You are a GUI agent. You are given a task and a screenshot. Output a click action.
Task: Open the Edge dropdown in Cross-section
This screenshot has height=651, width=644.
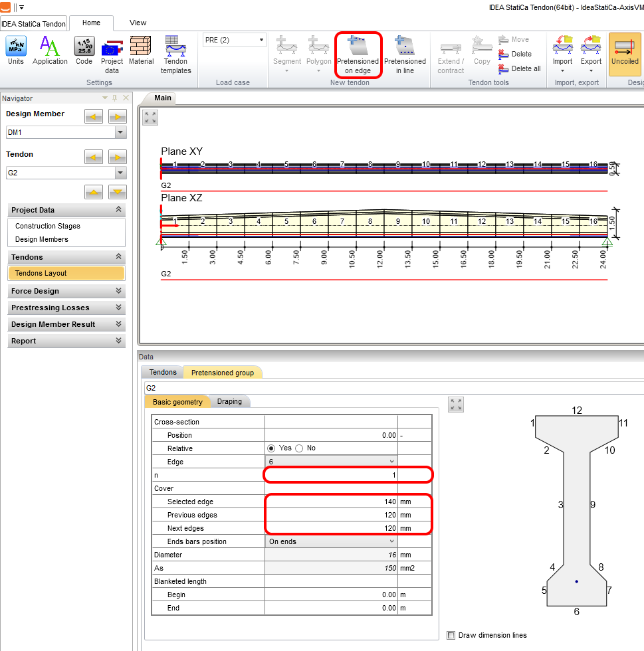tap(331, 462)
